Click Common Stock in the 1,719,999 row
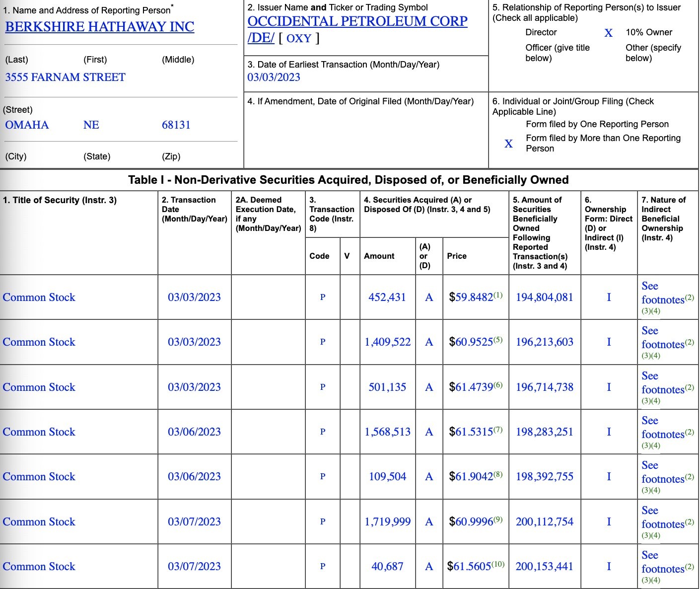 [x=39, y=522]
